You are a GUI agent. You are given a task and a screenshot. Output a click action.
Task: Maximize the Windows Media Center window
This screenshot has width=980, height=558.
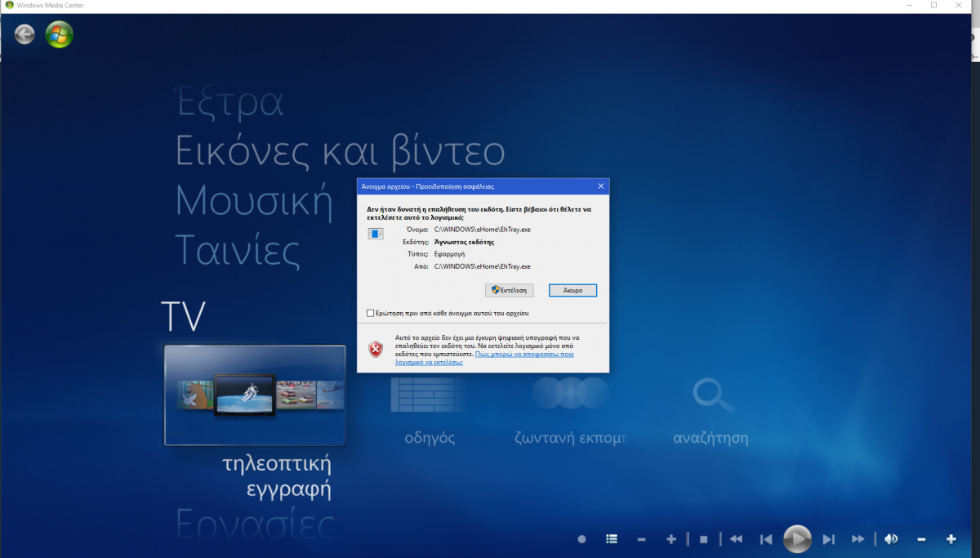[933, 6]
